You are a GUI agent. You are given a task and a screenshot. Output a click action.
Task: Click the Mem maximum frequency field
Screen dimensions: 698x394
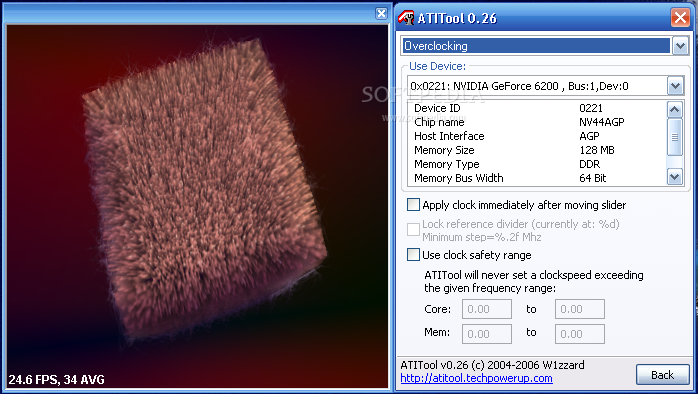pos(580,334)
